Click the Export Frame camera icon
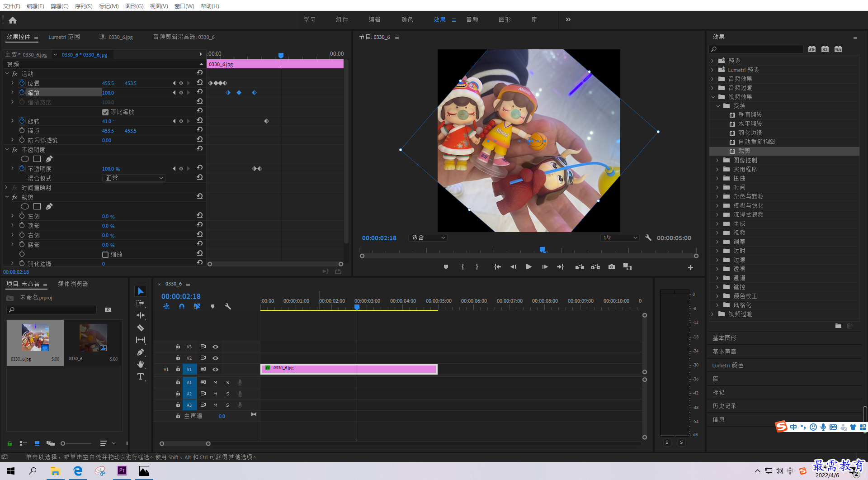Image resolution: width=868 pixels, height=480 pixels. click(612, 267)
